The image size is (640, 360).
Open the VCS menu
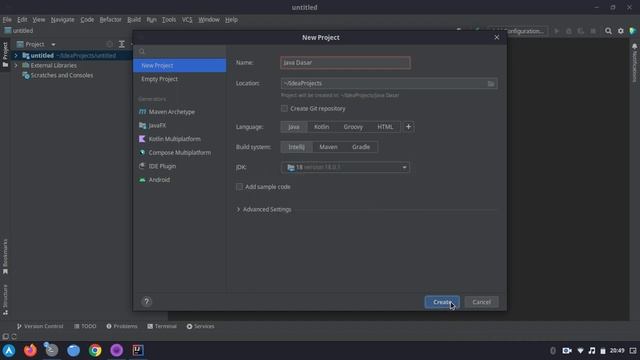(187, 20)
